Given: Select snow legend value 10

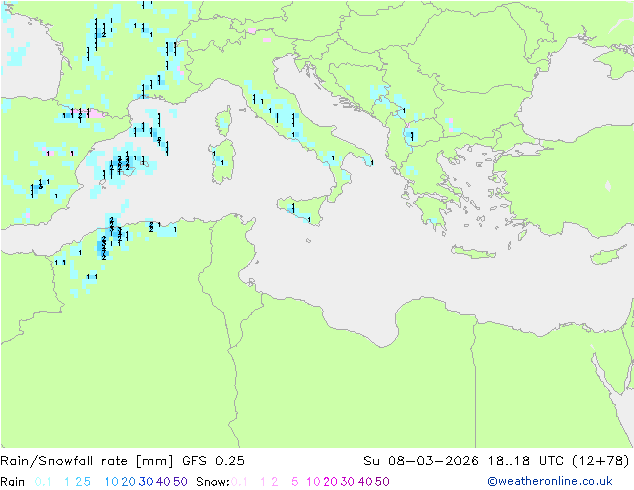Looking at the screenshot, I should click(x=313, y=482).
